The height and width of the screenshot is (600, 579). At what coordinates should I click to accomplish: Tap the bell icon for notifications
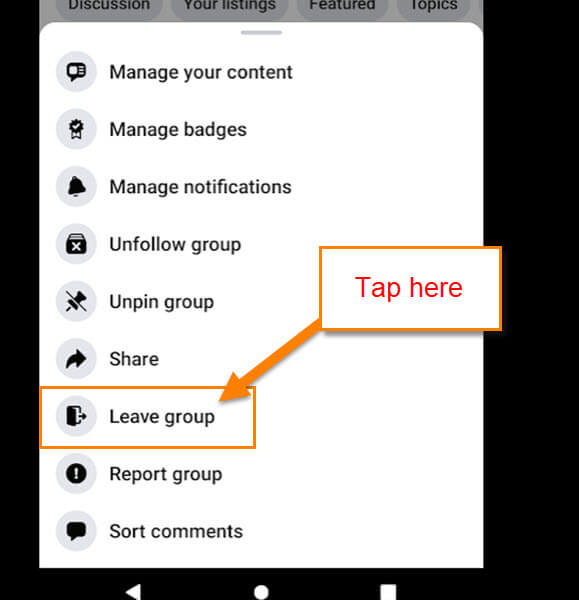pos(76,186)
